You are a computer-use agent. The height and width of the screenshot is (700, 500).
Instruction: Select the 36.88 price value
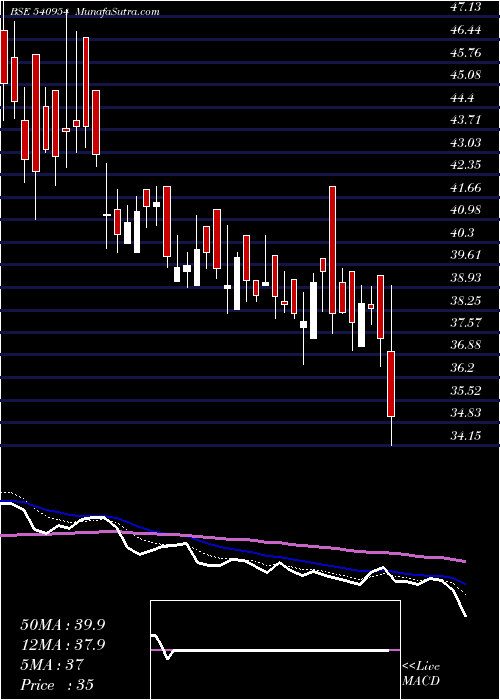tap(466, 345)
